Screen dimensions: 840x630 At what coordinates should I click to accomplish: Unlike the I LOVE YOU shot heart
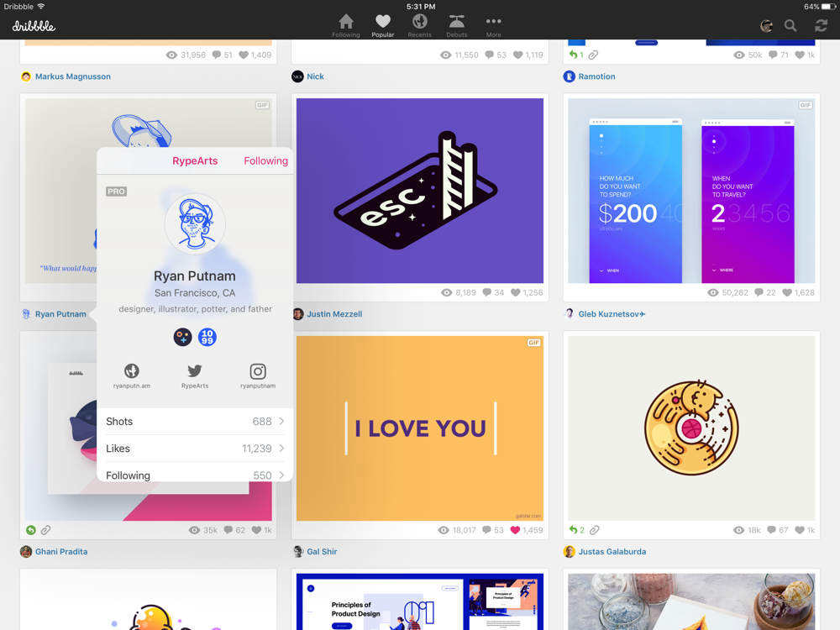pos(515,530)
